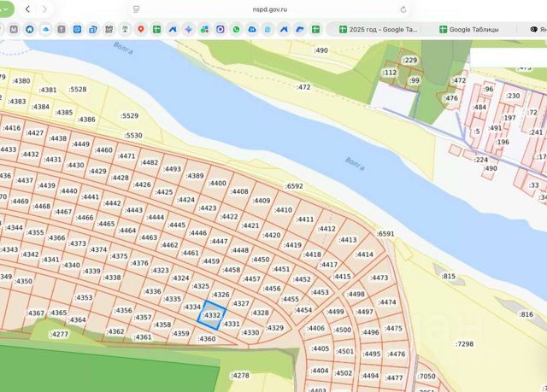Image resolution: width=547 pixels, height=392 pixels.
Task: Click parcel :4380 on the map
Action: [x=21, y=81]
